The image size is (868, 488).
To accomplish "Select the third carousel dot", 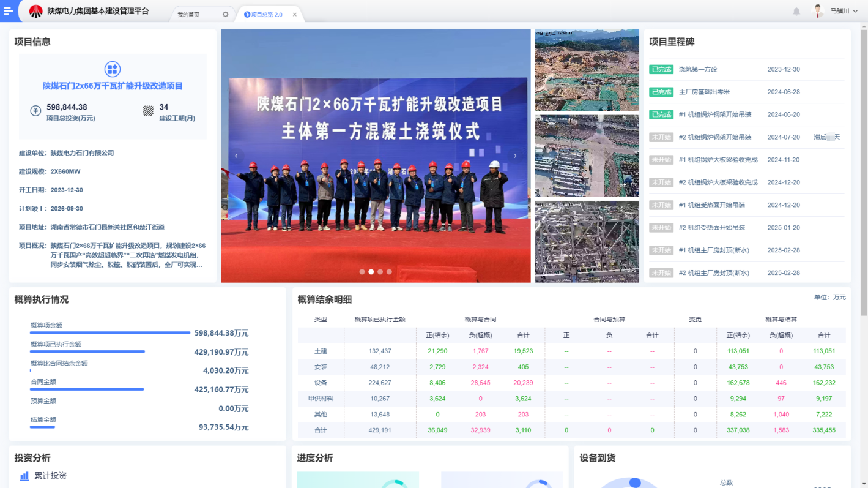I will click(x=380, y=271).
